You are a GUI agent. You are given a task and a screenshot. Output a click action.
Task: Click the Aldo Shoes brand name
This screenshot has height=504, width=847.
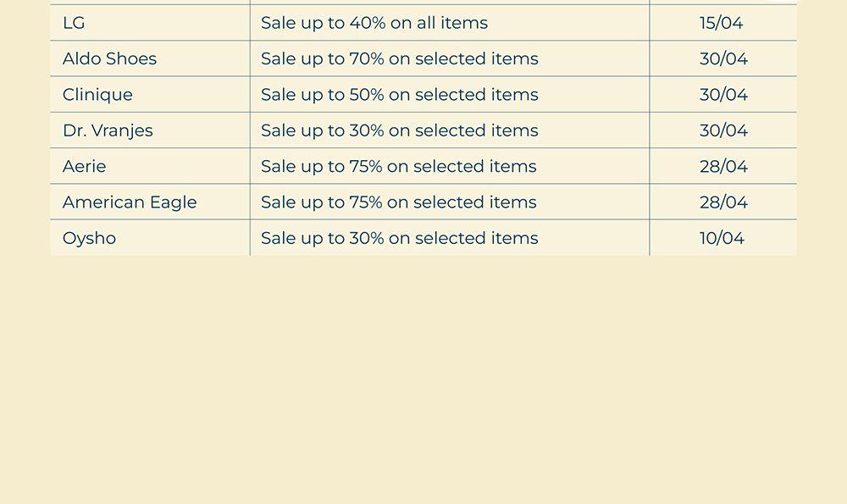109,58
